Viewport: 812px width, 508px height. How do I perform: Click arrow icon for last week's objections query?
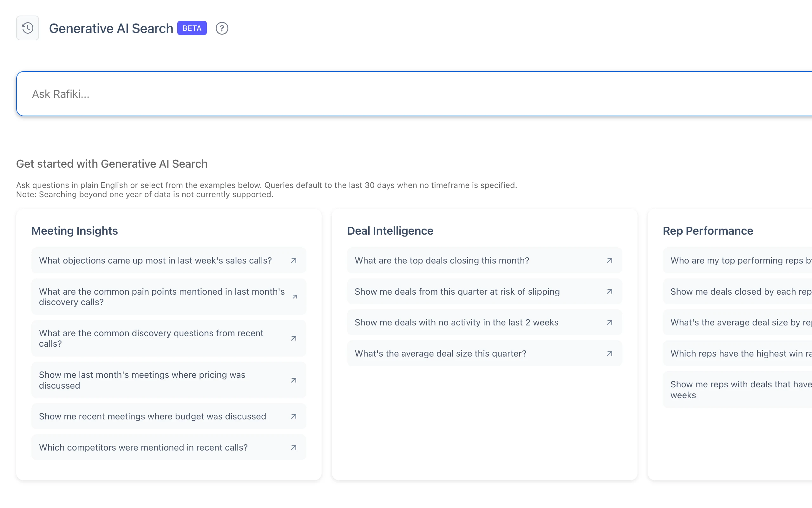[x=294, y=260]
